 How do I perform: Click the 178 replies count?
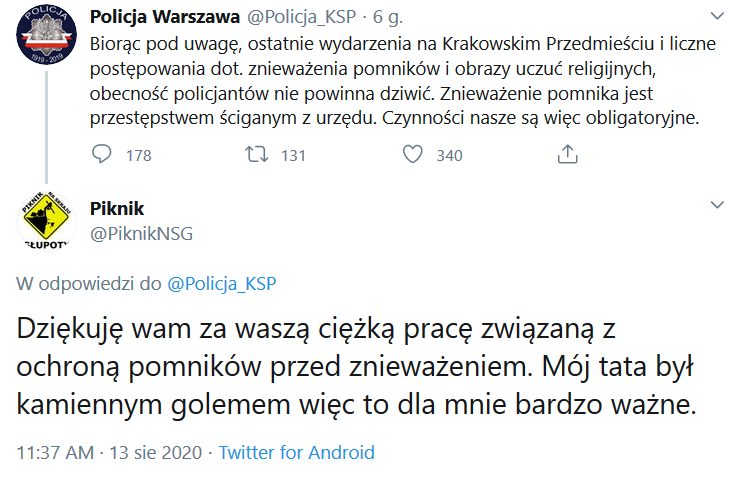click(138, 156)
